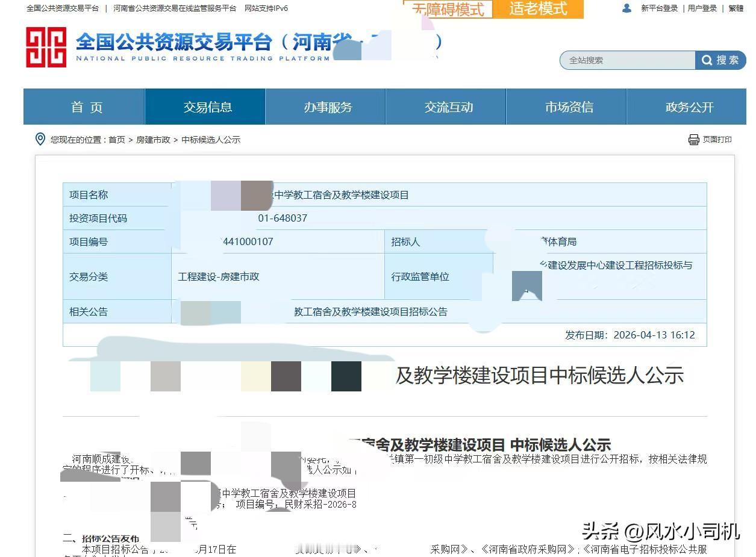Image resolution: width=756 pixels, height=557 pixels.
Task: Click the 工程建设-房建市政 cell value
Action: (219, 276)
